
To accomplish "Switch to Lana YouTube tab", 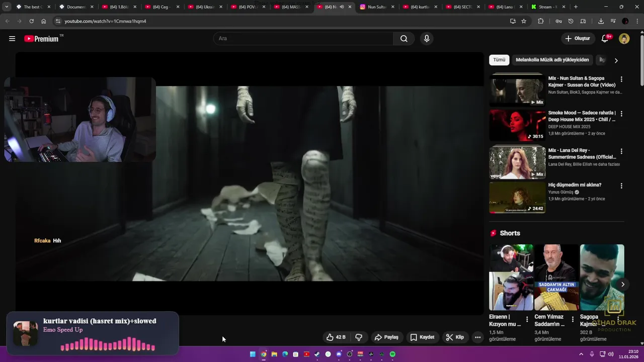I will coord(506,7).
